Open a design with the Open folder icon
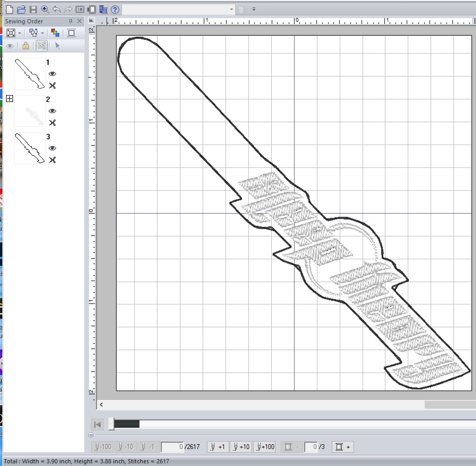Screen dimensions: 476x466 click(21, 10)
